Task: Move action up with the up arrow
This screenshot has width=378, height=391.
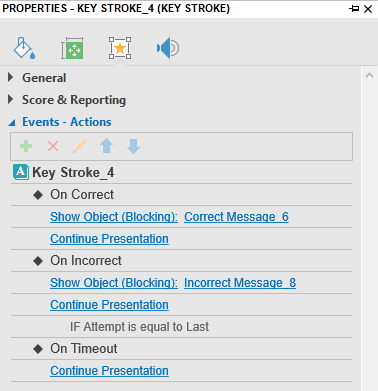Action: click(107, 146)
